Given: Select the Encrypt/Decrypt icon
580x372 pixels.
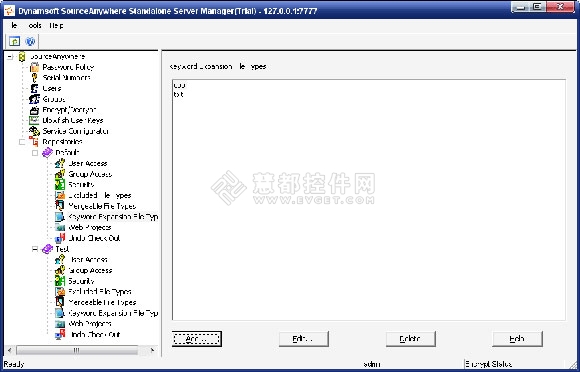Looking at the screenshot, I should 34,110.
